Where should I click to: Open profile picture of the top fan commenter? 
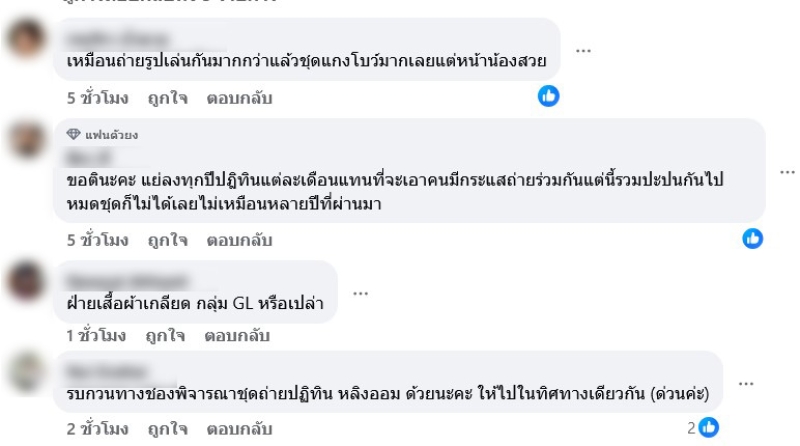(25, 141)
